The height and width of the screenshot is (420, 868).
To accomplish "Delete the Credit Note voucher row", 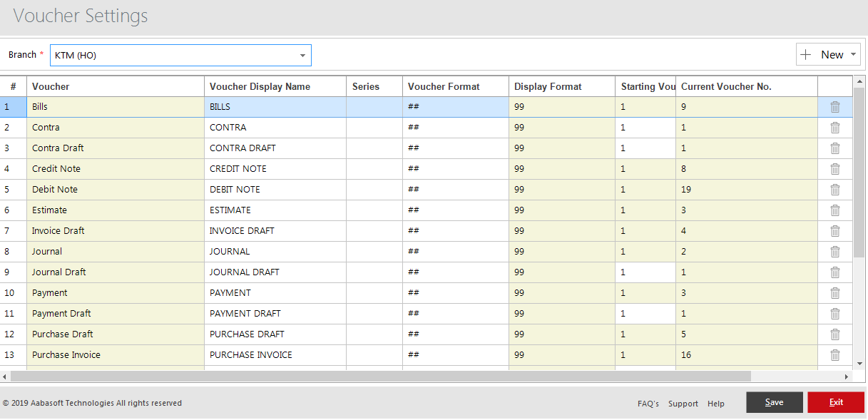I will (835, 168).
